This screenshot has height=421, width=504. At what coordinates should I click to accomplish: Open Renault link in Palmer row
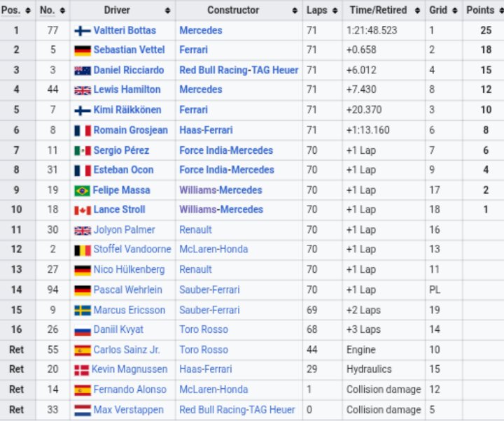(x=195, y=230)
